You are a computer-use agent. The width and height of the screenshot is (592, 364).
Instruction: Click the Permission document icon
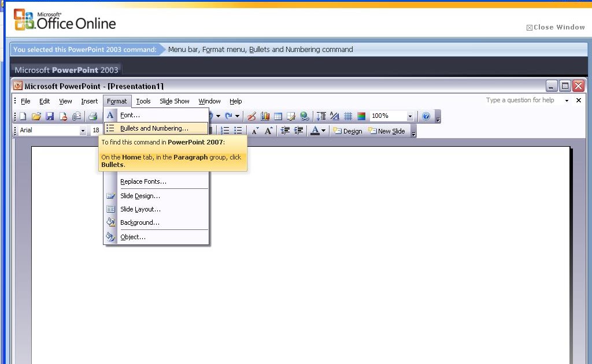63,116
